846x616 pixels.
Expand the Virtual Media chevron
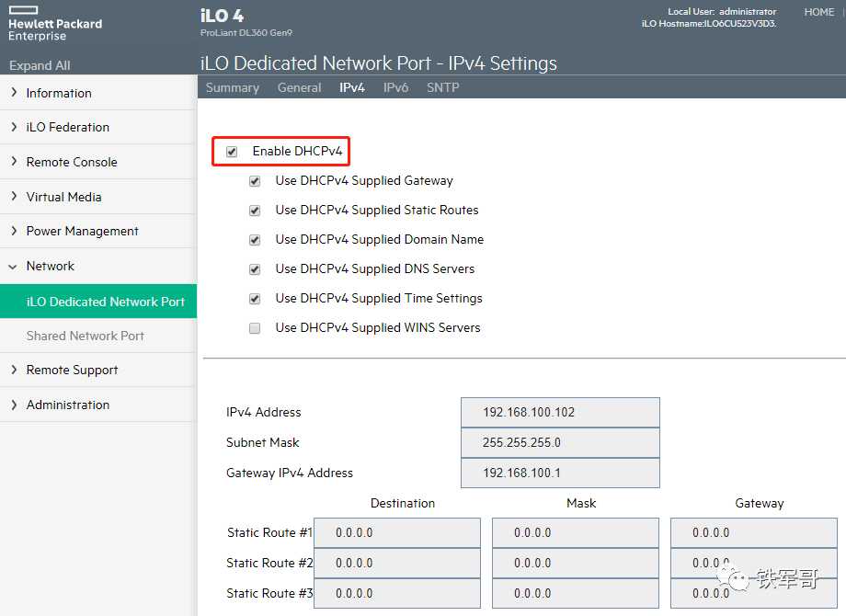click(14, 197)
